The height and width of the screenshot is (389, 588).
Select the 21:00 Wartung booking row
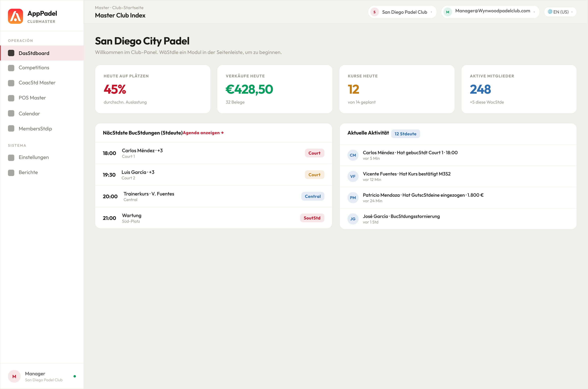point(214,218)
